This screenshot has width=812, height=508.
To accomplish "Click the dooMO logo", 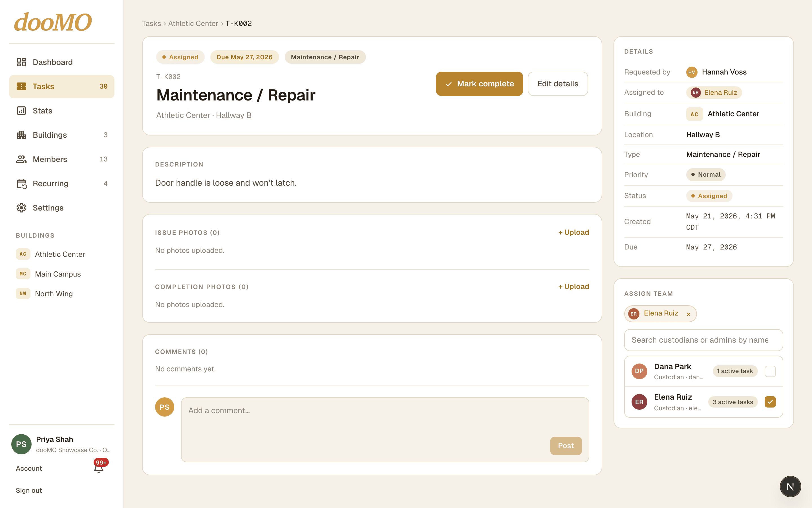I will tap(53, 22).
